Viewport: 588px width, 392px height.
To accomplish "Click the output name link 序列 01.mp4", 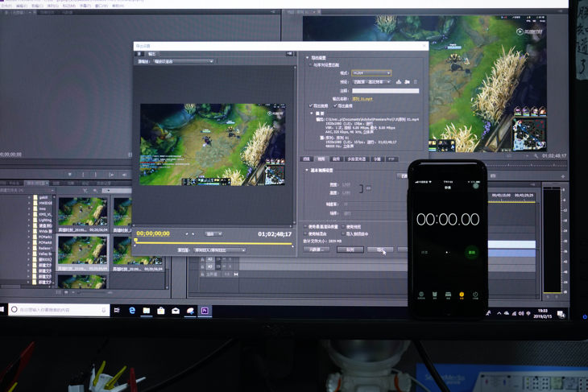I will (x=362, y=99).
